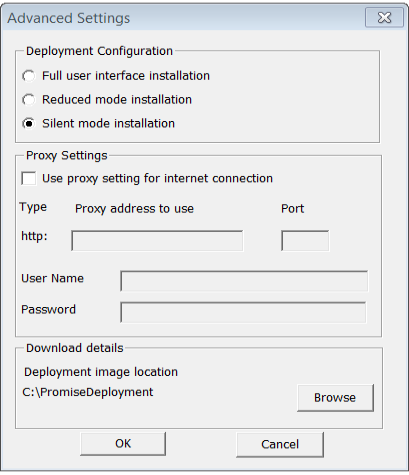This screenshot has width=409, height=475.
Task: Click the C:\PromiseDeployment path text
Action: [x=88, y=392]
